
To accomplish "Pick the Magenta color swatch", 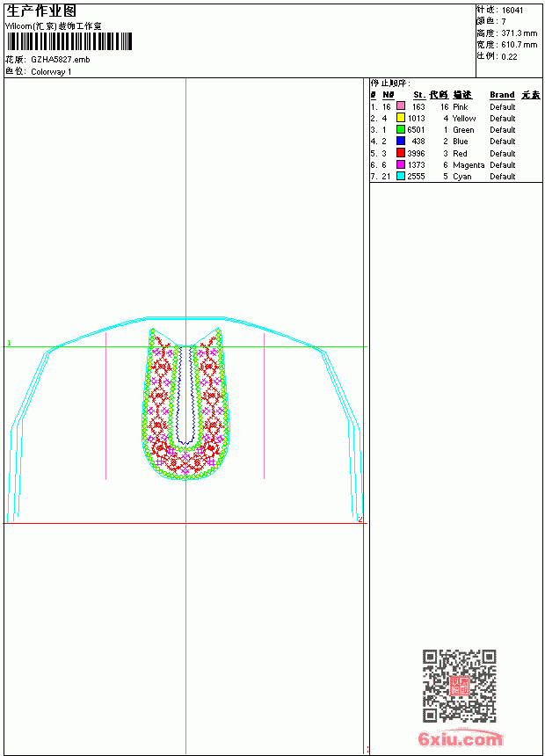I will coord(400,164).
